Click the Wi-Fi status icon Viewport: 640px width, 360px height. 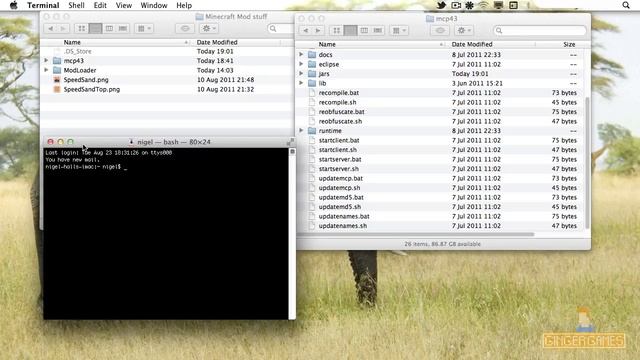(x=484, y=5)
